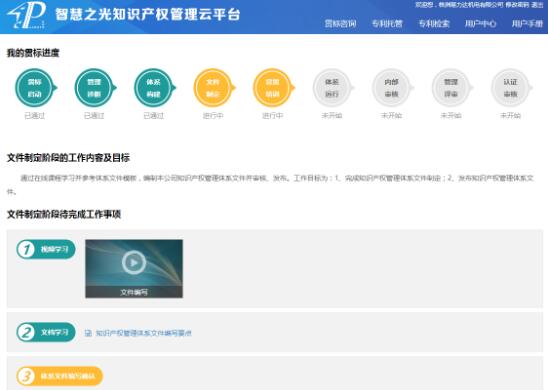The height and width of the screenshot is (390, 548).
Task: Open the 专利托管 navigation menu
Action: click(x=387, y=23)
